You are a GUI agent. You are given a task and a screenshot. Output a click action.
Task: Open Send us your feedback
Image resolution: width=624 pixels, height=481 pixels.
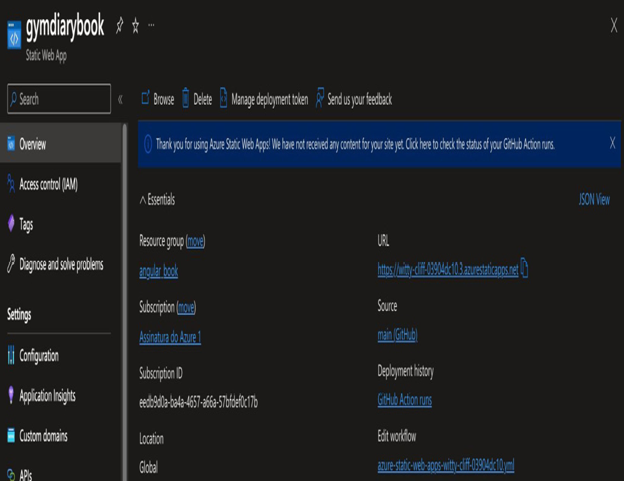[x=354, y=99]
